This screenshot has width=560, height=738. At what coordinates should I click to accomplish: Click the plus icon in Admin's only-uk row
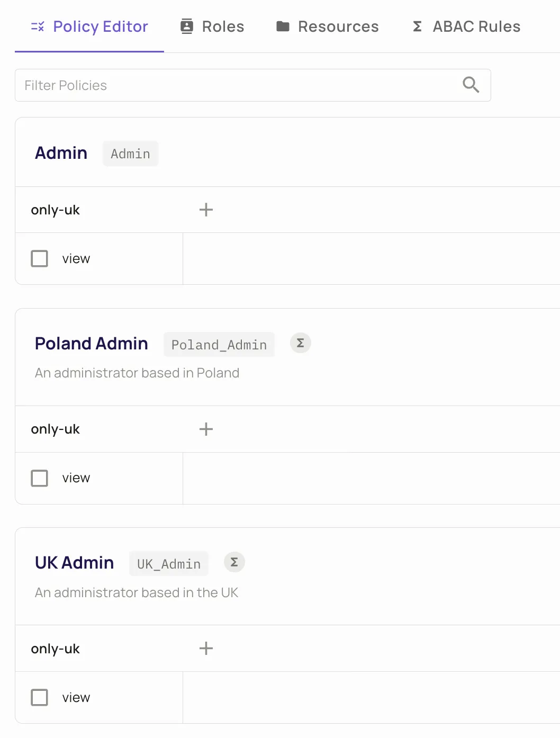click(206, 210)
